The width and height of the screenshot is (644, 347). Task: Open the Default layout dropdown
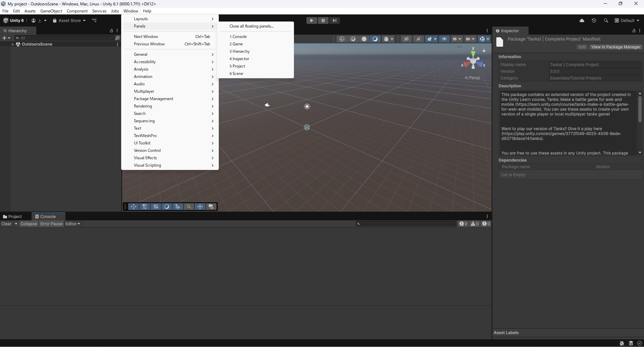(627, 20)
